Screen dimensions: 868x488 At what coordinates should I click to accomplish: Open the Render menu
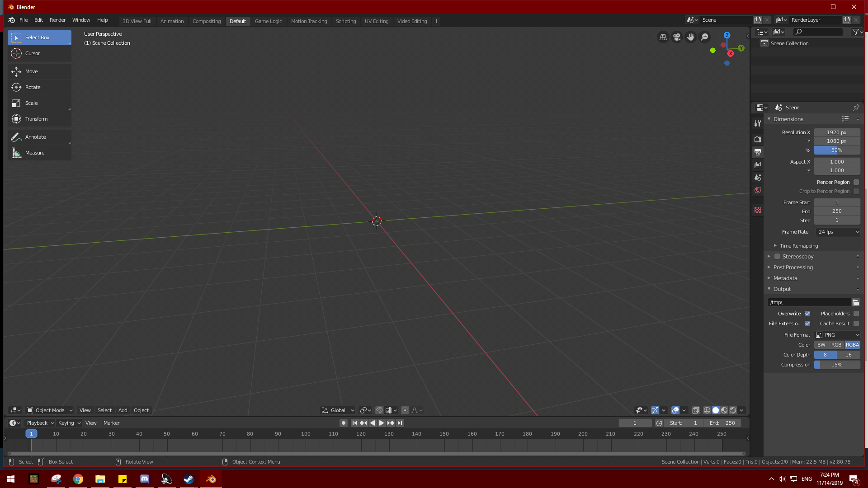(57, 20)
